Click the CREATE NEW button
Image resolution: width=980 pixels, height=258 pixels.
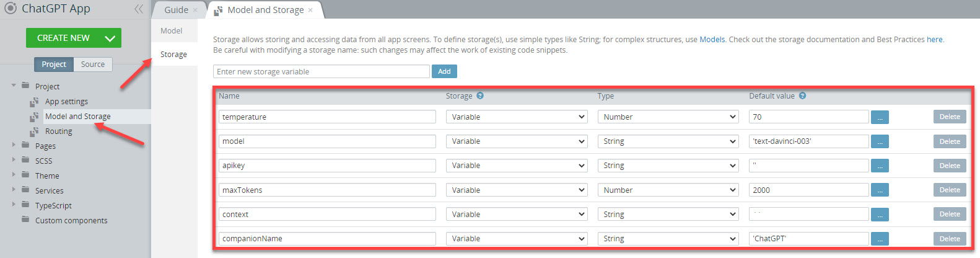pyautogui.click(x=63, y=38)
